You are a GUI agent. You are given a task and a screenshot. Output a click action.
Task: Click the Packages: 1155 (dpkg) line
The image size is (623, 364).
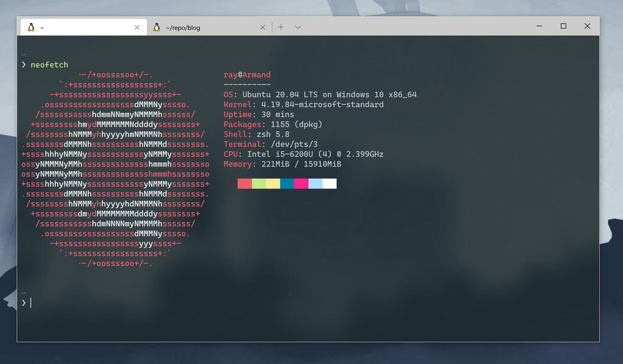[273, 124]
